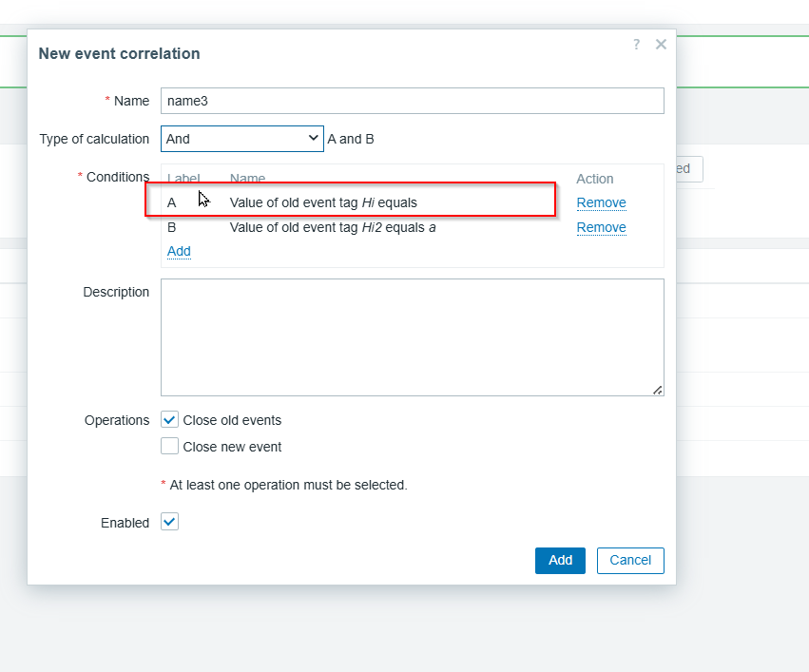This screenshot has height=672, width=809.
Task: Close the New event correlation dialog
Action: 661,45
